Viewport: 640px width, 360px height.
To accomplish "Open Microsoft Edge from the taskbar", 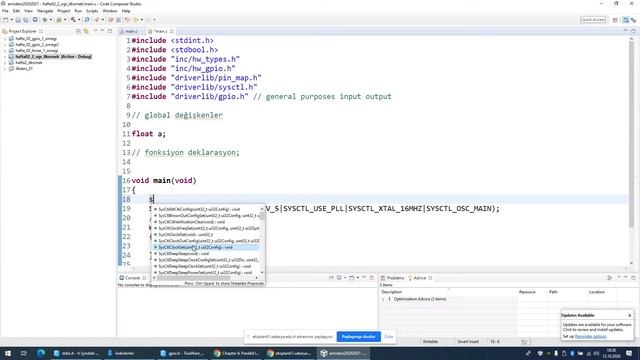I will point(40,353).
